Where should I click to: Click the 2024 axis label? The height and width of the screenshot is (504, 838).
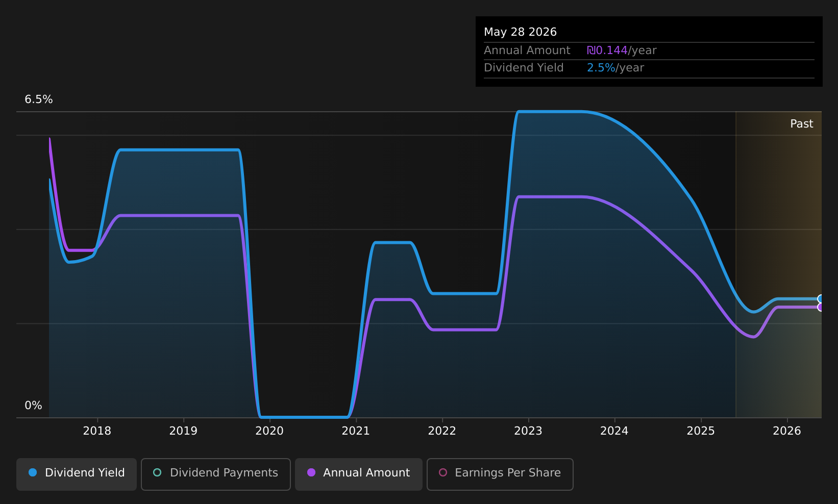pos(614,431)
